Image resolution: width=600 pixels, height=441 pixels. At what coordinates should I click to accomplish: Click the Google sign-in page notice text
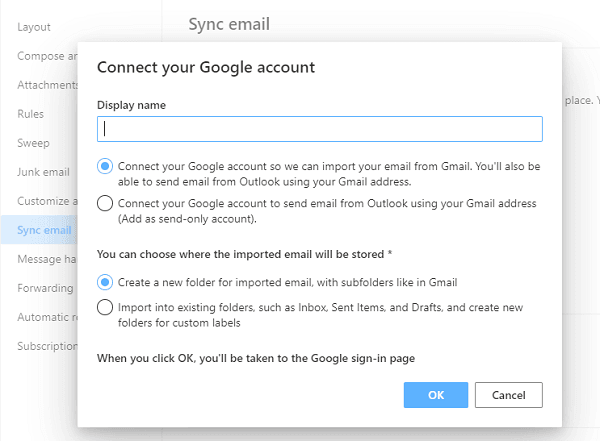[256, 358]
